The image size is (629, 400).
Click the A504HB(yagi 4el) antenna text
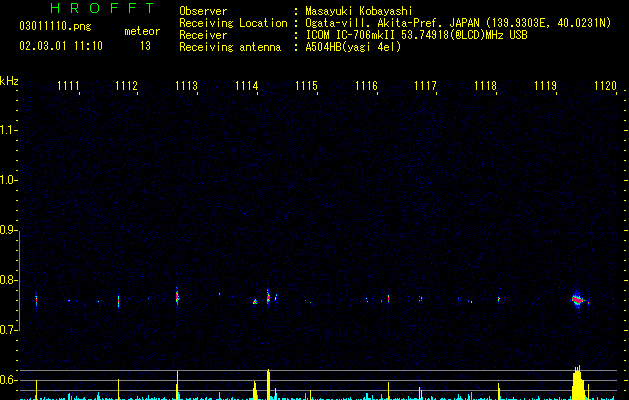[353, 47]
